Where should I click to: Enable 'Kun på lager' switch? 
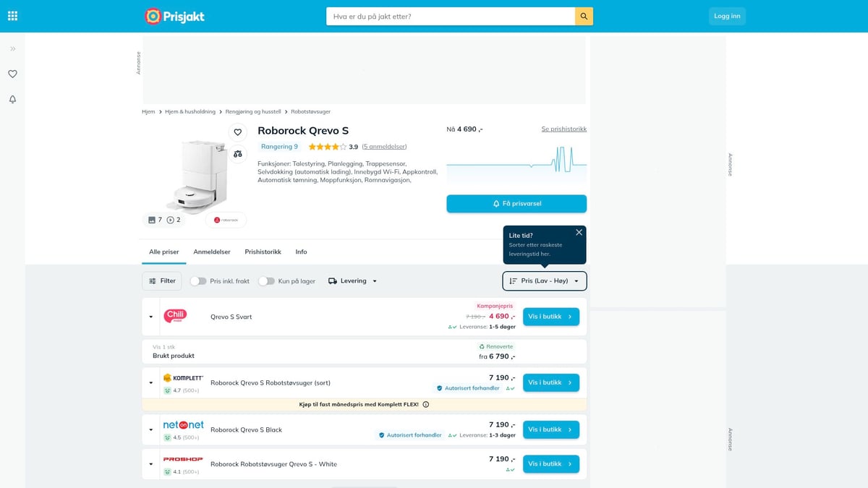266,281
